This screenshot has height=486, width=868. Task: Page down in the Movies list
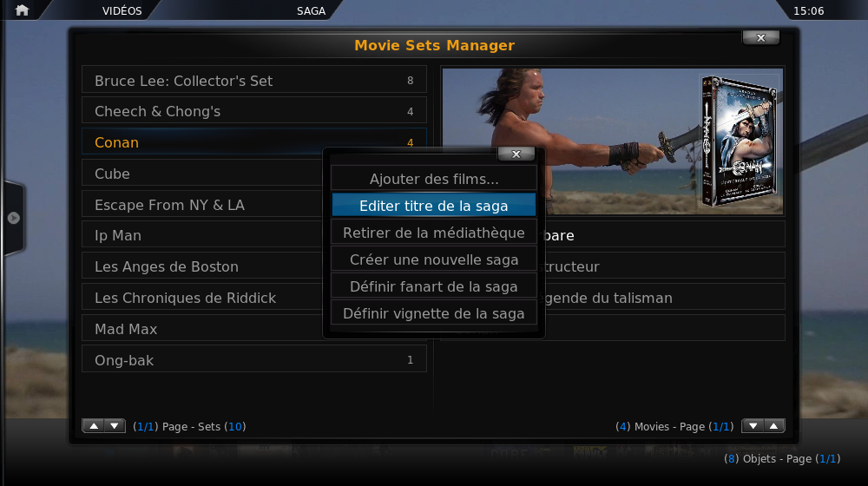[753, 425]
